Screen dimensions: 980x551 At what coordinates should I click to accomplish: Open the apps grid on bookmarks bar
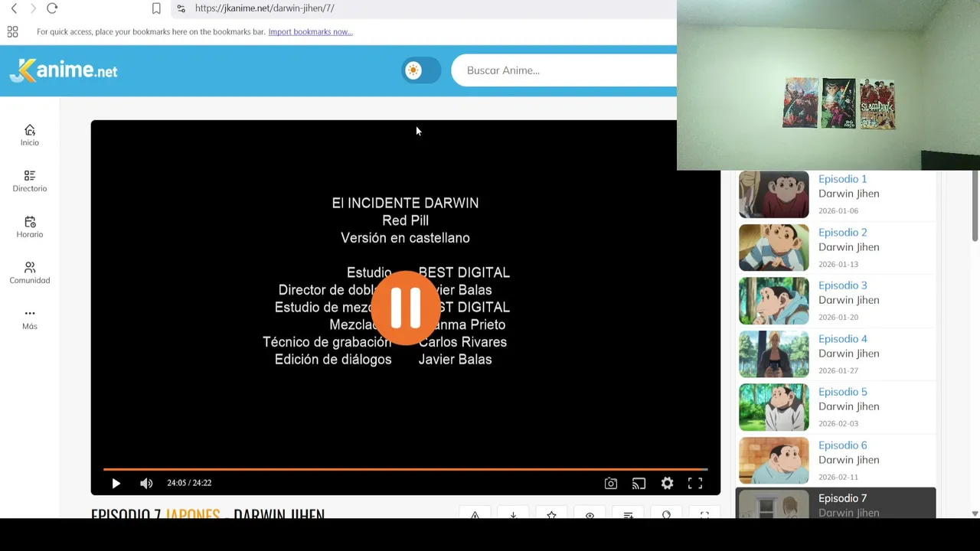12,31
